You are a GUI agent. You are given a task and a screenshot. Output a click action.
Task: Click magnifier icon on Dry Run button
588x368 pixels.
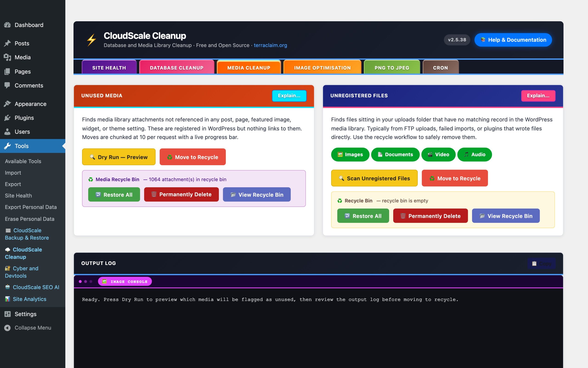pyautogui.click(x=92, y=157)
